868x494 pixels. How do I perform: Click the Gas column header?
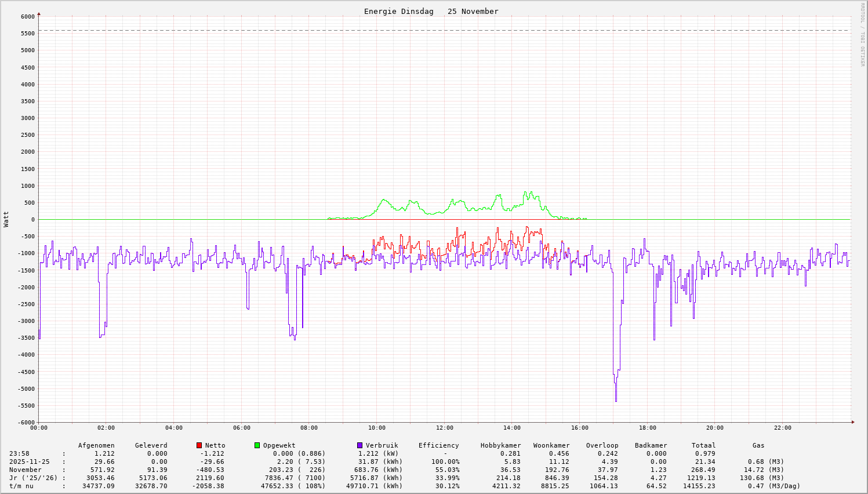click(x=758, y=446)
